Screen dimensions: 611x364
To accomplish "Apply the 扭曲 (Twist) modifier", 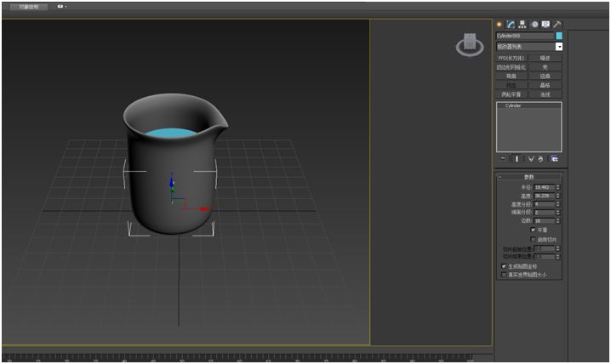I will click(x=545, y=77).
